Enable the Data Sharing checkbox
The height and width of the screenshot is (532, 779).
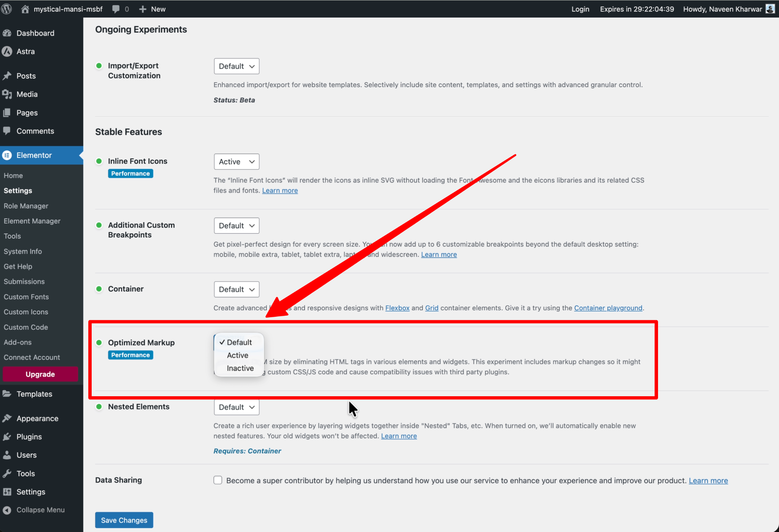coord(218,480)
